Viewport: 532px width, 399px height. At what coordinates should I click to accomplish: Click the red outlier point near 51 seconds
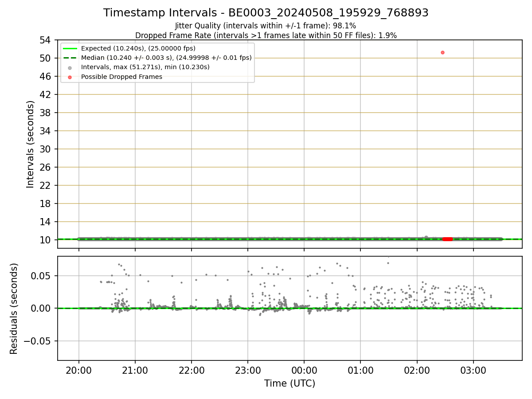pyautogui.click(x=442, y=52)
